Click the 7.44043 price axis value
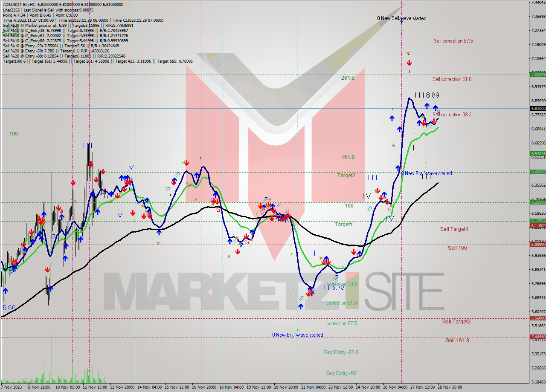Image resolution: width=546 pixels, height=392 pixels. [x=538, y=3]
